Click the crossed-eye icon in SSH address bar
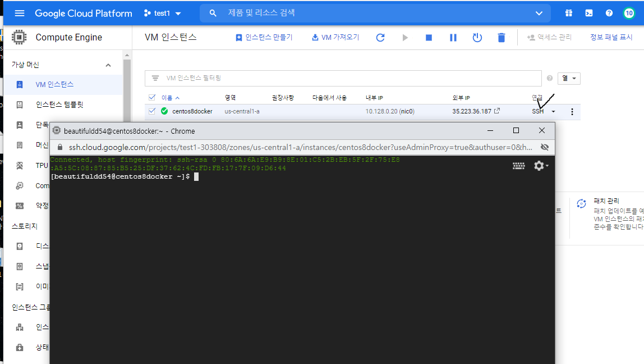This screenshot has width=644, height=364. (x=545, y=147)
